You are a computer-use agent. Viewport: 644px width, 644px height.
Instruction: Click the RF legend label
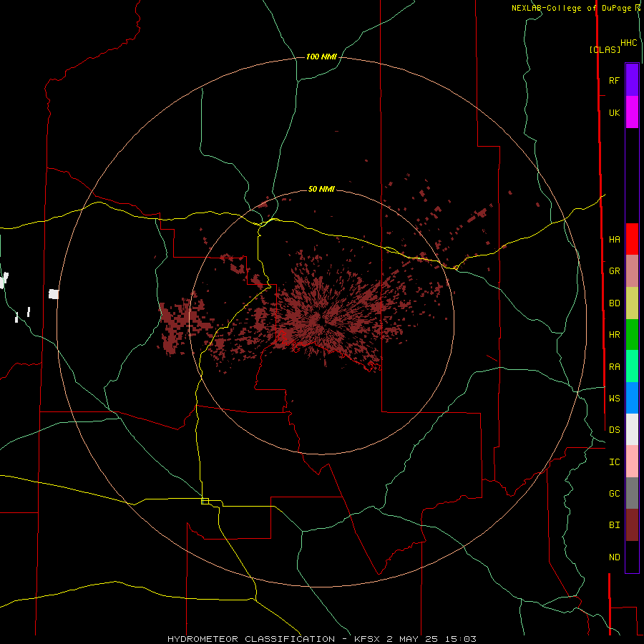(614, 80)
